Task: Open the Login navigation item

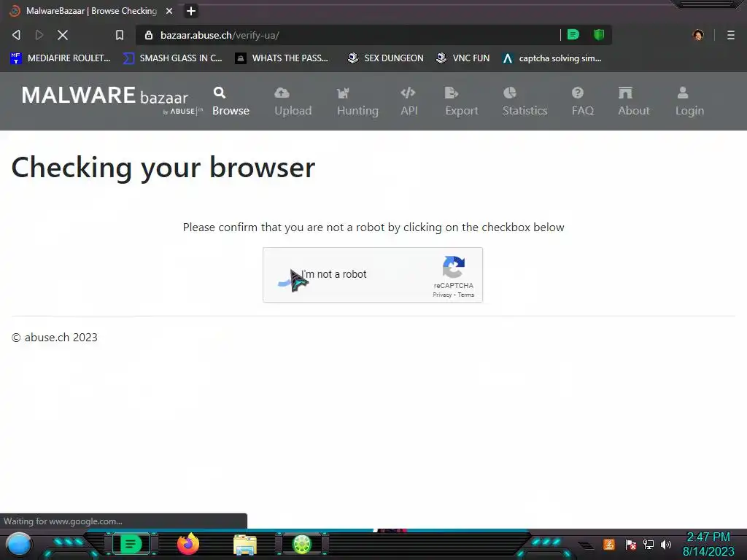Action: (x=689, y=101)
